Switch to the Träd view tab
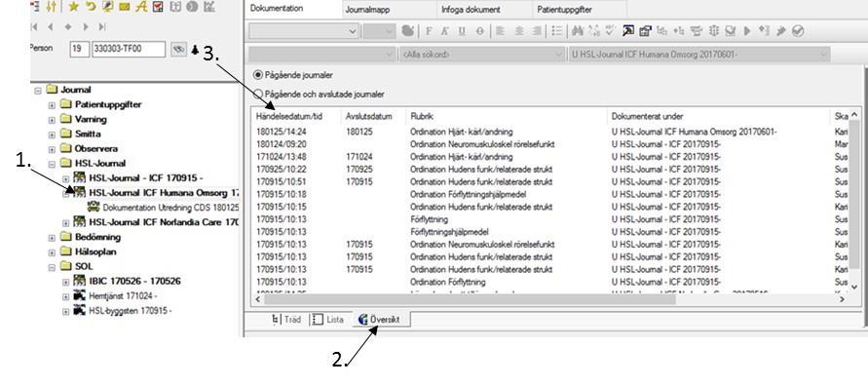Image resolution: width=868 pixels, height=386 pixels. (286, 320)
